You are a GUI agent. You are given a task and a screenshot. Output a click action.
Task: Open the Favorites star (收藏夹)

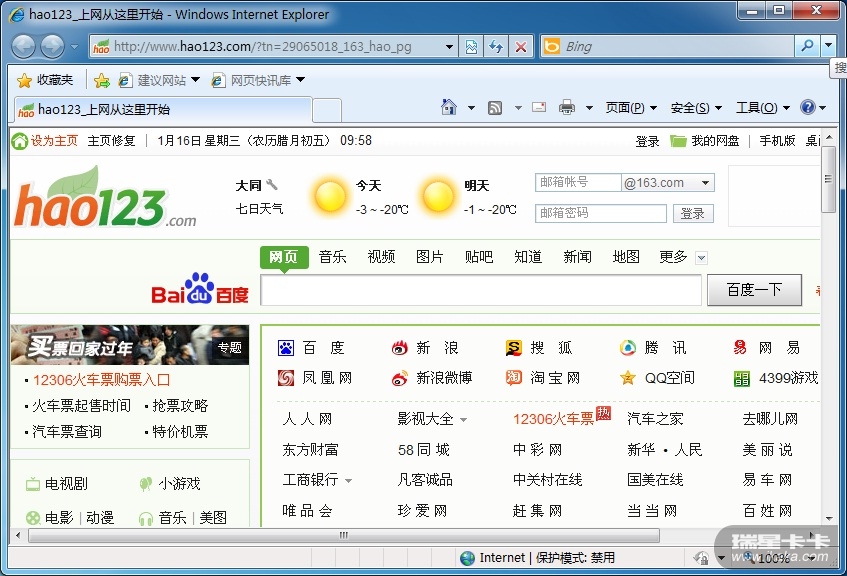tap(45, 81)
